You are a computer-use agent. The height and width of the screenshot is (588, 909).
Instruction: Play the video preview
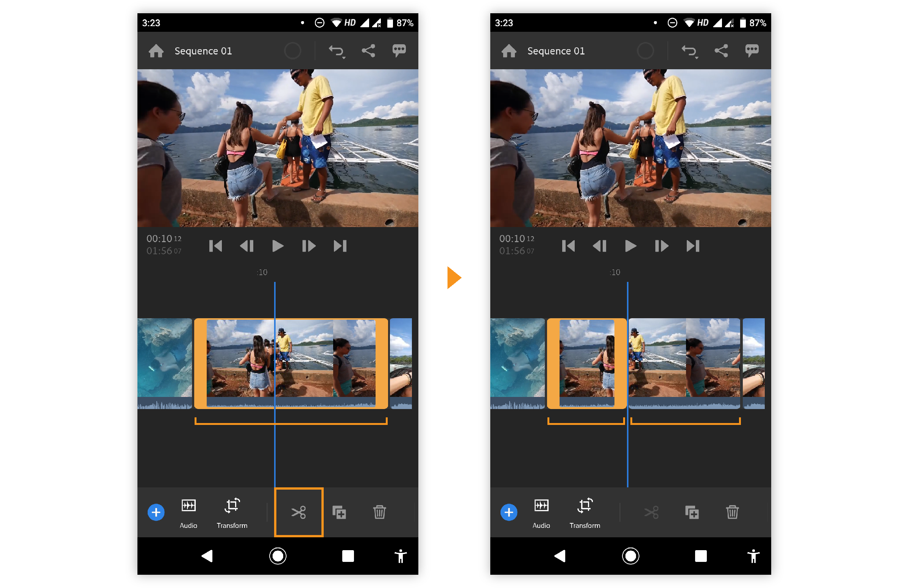[278, 246]
